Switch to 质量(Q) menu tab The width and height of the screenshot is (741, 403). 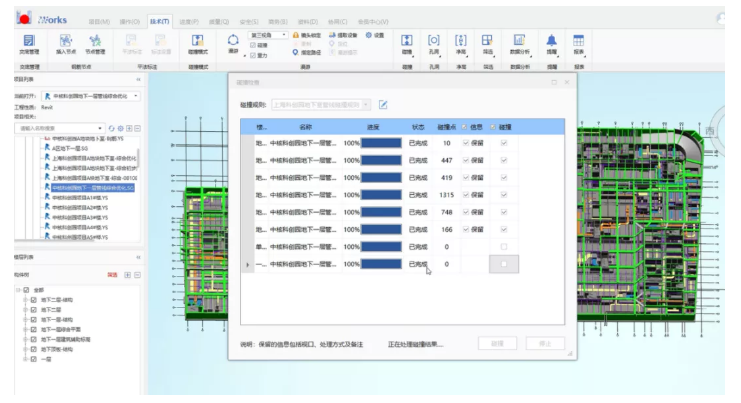click(219, 22)
